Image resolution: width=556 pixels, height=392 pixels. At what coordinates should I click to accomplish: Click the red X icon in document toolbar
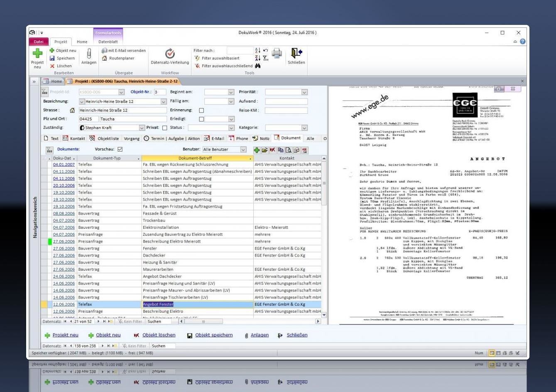point(272,149)
